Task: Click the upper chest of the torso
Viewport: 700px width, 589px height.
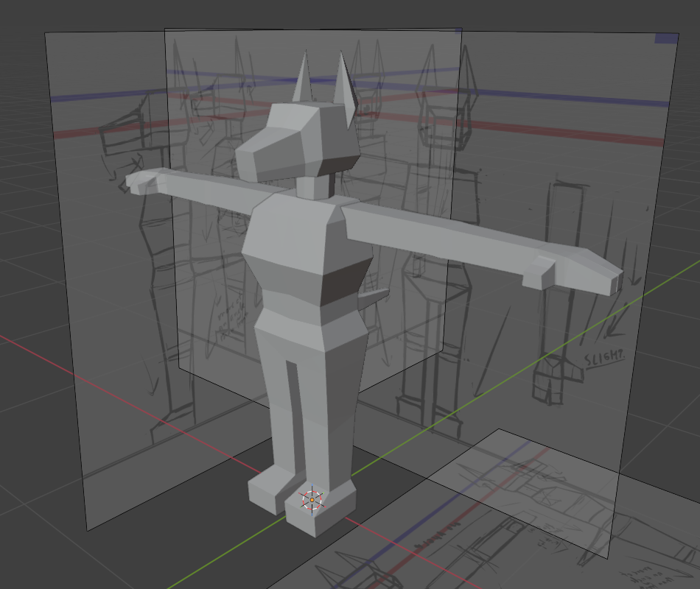Action: (295, 228)
